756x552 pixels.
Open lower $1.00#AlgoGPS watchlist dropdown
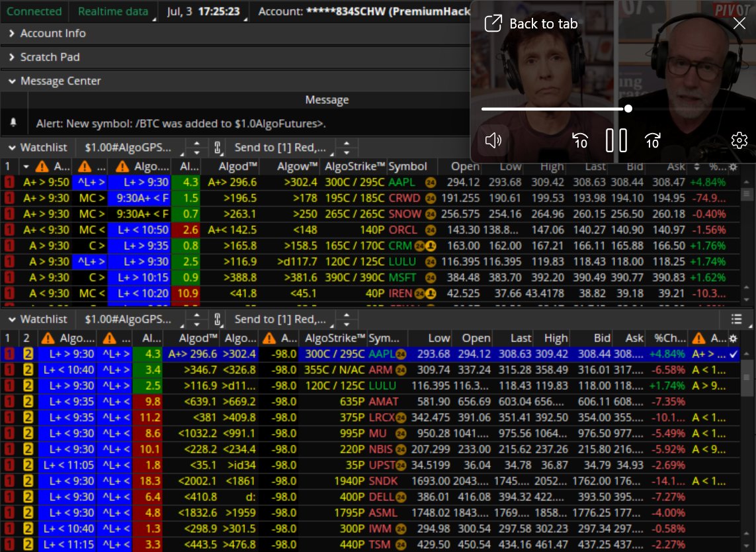click(134, 320)
